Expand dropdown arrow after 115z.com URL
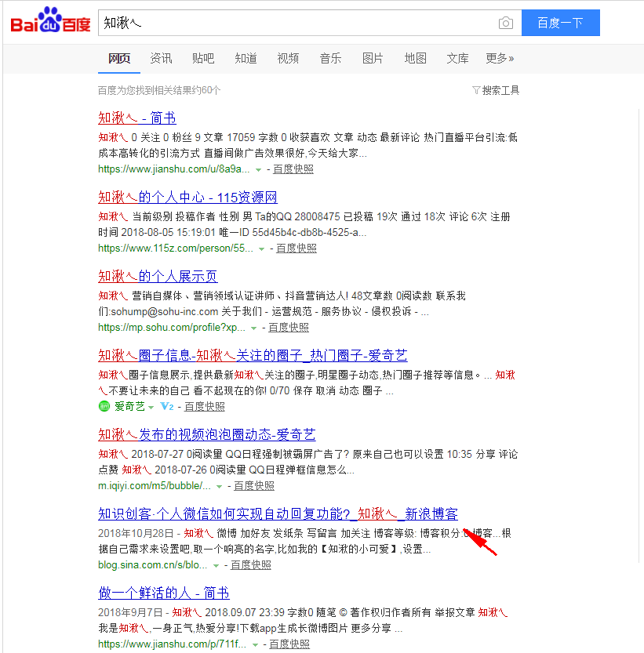This screenshot has height=653, width=644. point(261,249)
